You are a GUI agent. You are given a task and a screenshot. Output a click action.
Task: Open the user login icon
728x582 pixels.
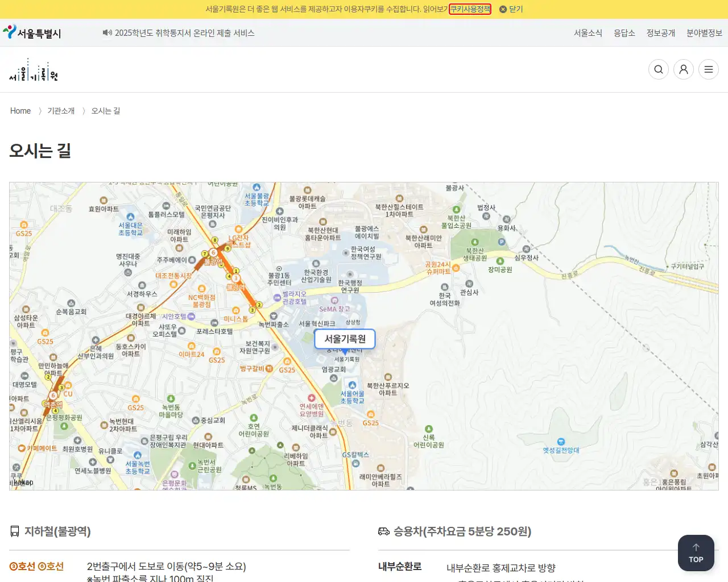[x=684, y=69]
